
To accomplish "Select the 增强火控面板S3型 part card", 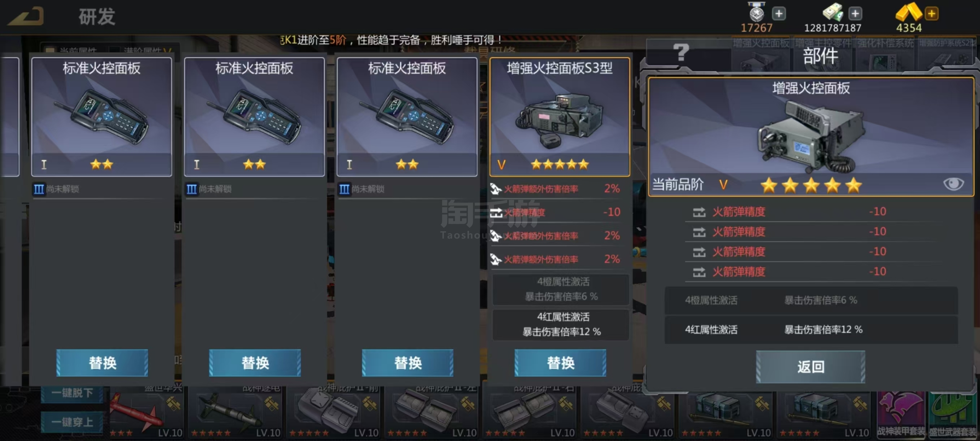I will click(x=560, y=117).
